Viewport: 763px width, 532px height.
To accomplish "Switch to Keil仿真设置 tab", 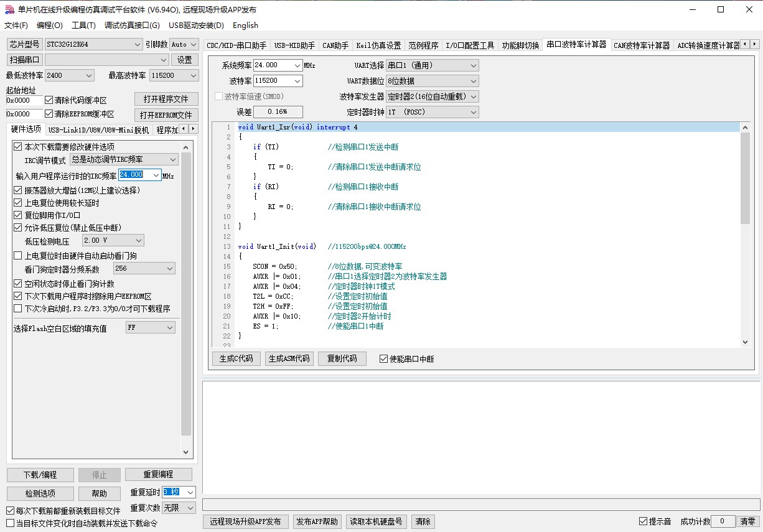I will click(378, 45).
